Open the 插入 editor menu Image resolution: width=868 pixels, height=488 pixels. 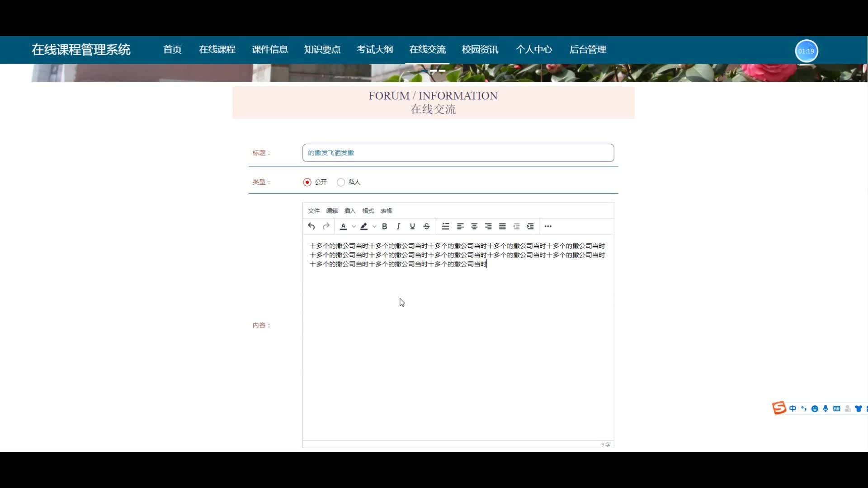pos(349,211)
